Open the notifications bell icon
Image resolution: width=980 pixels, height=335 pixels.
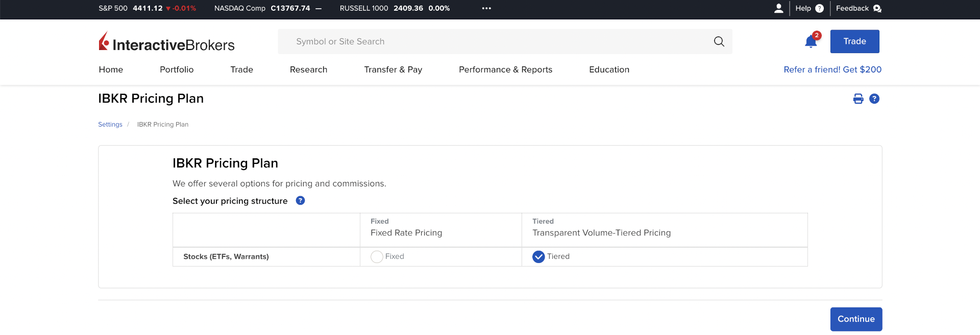tap(811, 41)
